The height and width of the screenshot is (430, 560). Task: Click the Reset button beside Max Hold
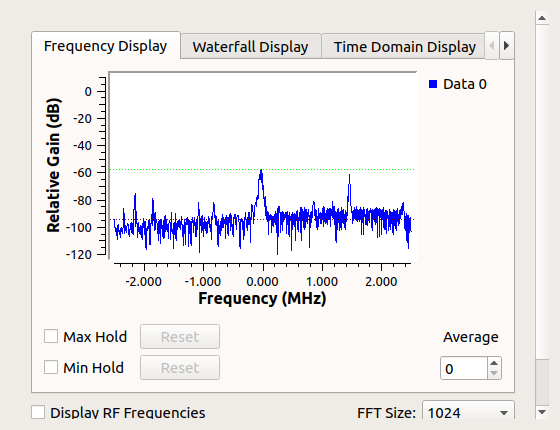coord(180,336)
